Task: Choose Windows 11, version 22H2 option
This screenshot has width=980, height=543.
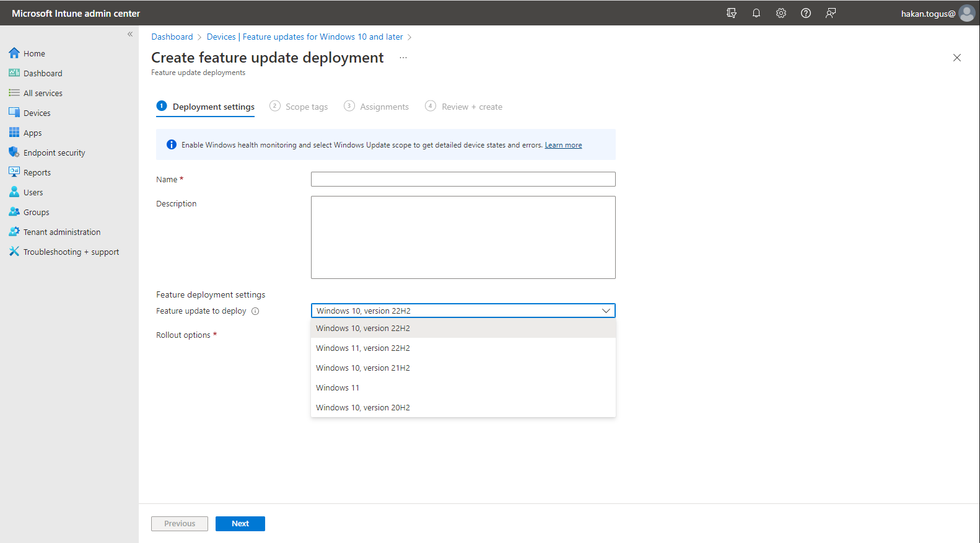Action: pos(463,348)
